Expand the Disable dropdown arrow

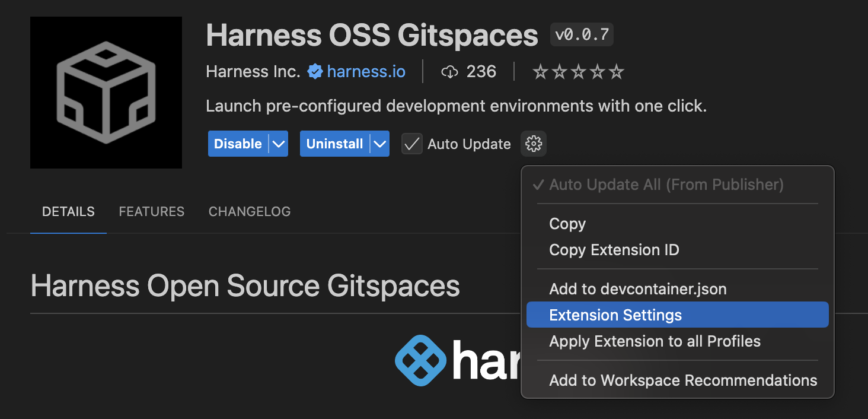point(279,144)
